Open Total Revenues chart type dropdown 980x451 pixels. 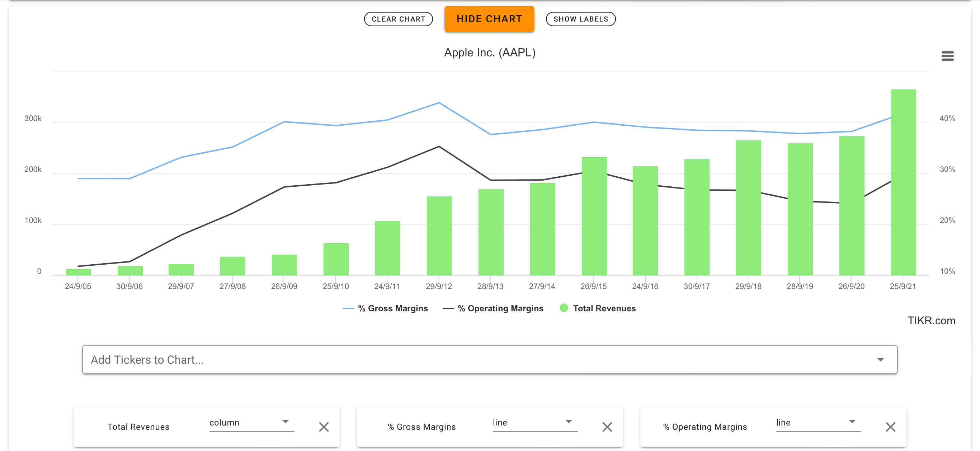click(x=251, y=423)
